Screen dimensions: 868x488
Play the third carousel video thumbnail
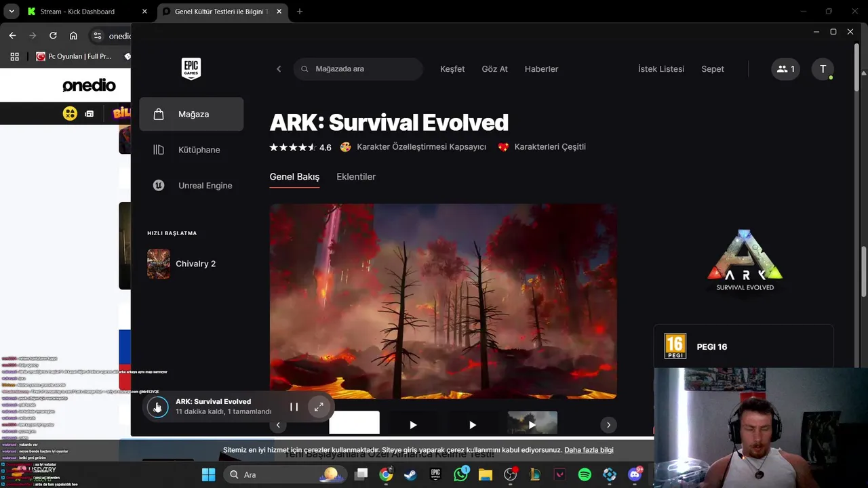(473, 425)
